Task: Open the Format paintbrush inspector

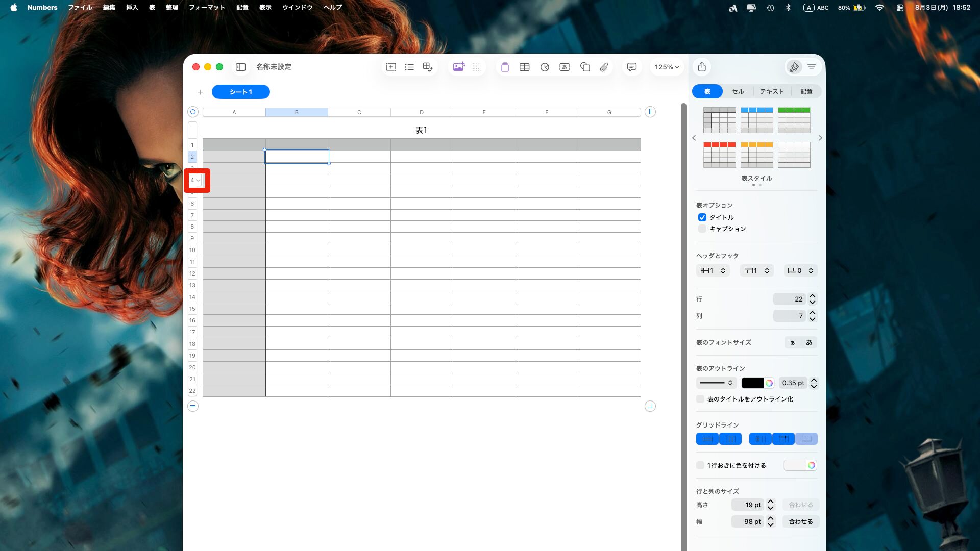Action: (794, 67)
